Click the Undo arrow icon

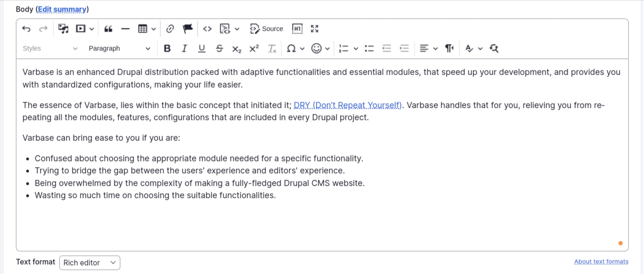[x=27, y=29]
